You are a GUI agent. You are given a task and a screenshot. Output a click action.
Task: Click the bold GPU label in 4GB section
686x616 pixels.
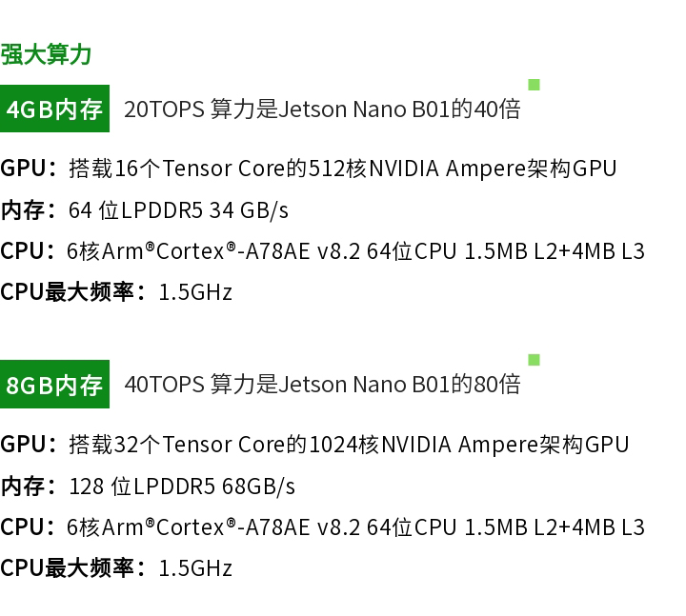23,169
